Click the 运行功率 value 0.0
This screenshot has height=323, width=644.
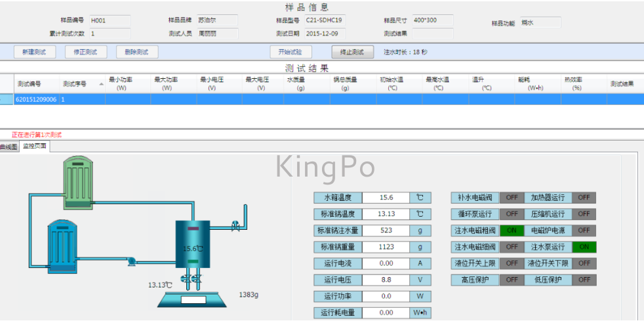(x=386, y=296)
